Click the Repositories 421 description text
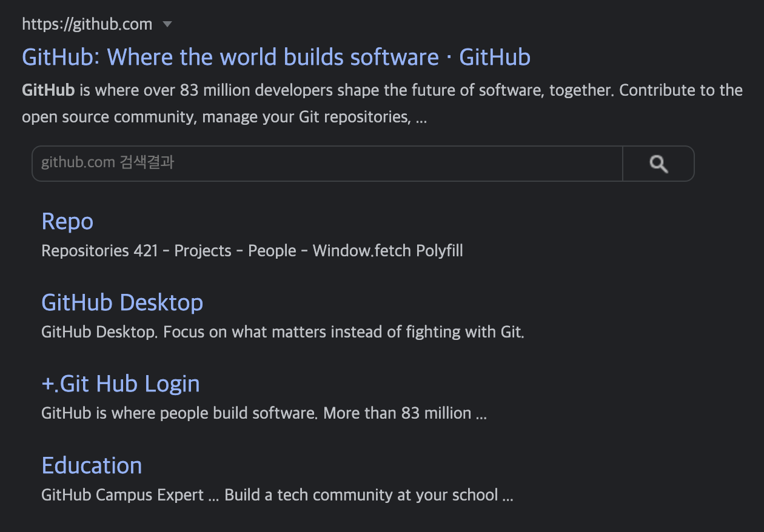 click(252, 251)
